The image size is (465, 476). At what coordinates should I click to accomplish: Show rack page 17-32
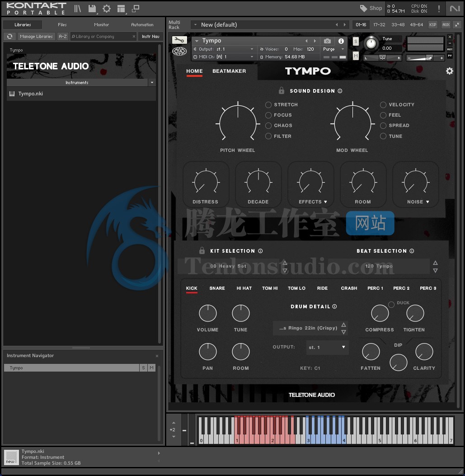point(379,24)
